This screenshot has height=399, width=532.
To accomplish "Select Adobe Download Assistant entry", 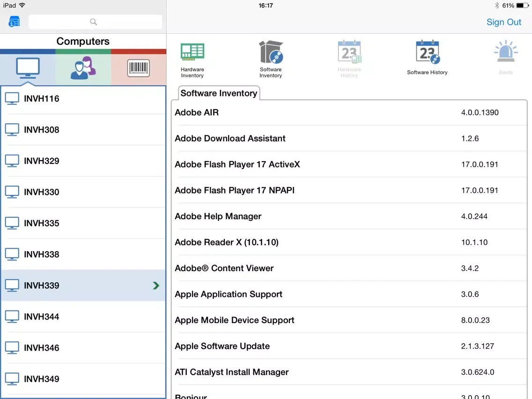I will (x=349, y=139).
